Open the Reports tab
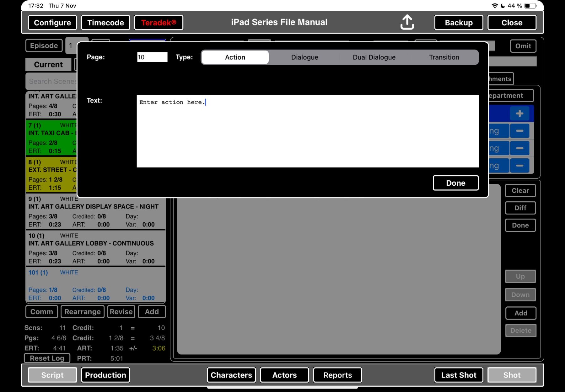Image resolution: width=565 pixels, height=392 pixels. tap(337, 375)
